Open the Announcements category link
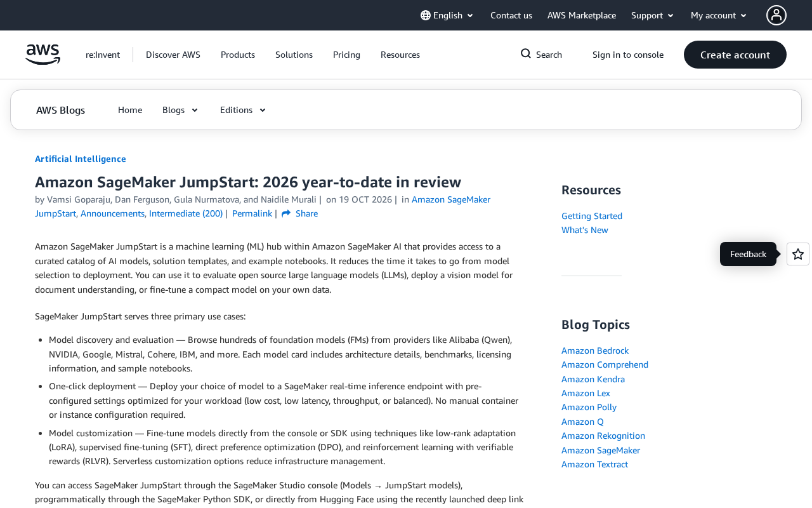Screen dimensions: 812x508 point(112,213)
